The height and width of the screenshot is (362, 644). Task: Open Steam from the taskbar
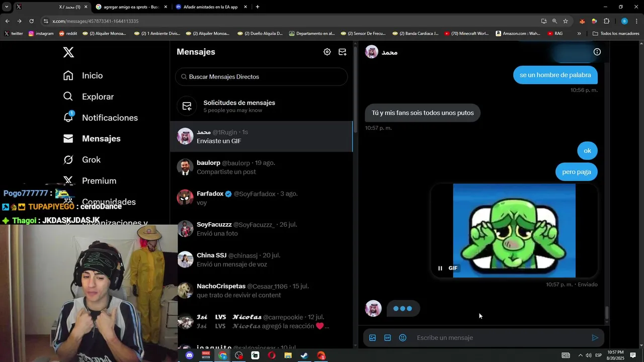pos(304,355)
